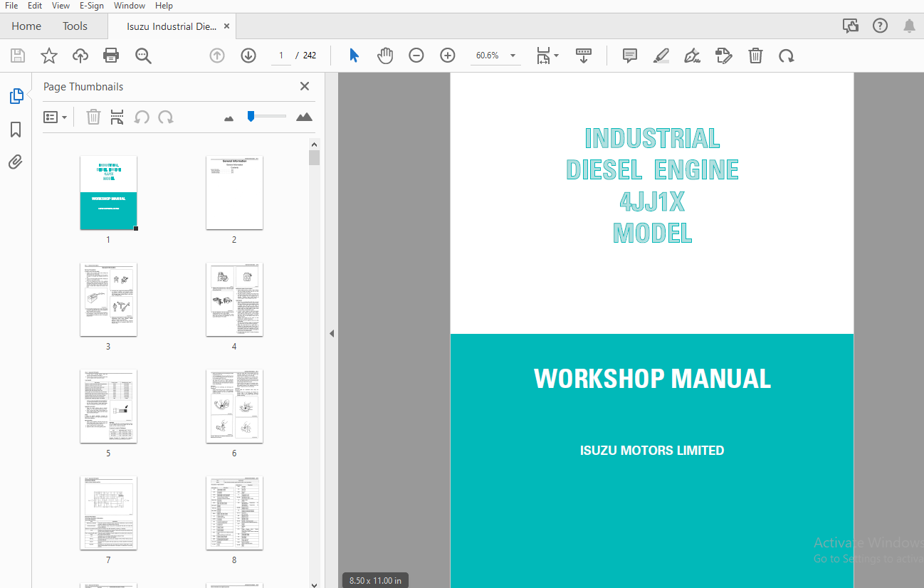
Task: Select the Highlight text tool
Action: (661, 56)
